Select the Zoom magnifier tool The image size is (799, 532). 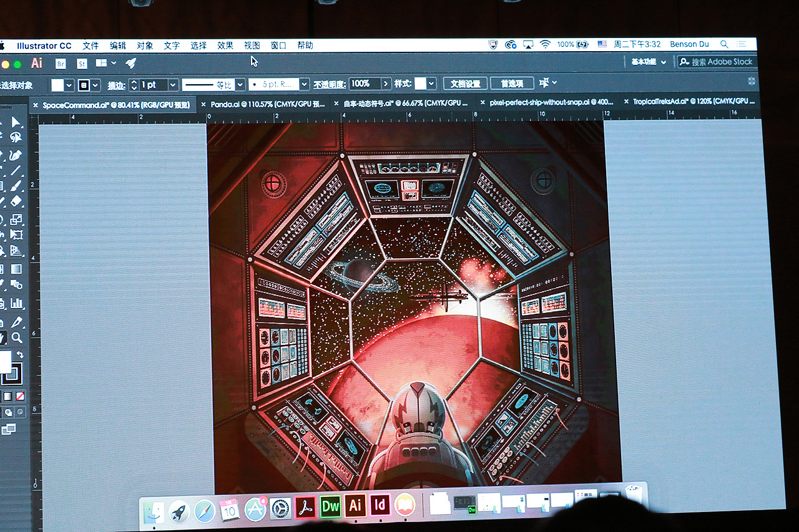pyautogui.click(x=17, y=337)
